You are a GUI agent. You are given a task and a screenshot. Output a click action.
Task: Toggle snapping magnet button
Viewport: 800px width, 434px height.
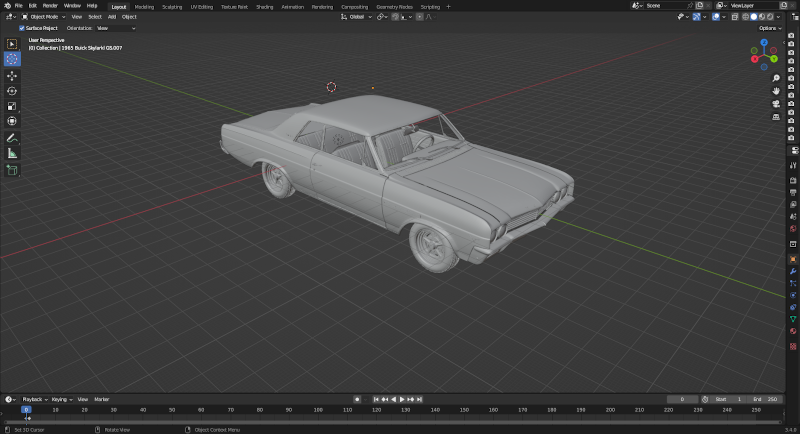point(395,17)
